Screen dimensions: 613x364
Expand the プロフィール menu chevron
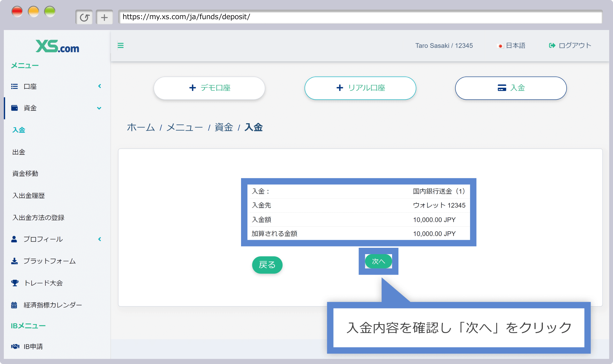pyautogui.click(x=100, y=239)
